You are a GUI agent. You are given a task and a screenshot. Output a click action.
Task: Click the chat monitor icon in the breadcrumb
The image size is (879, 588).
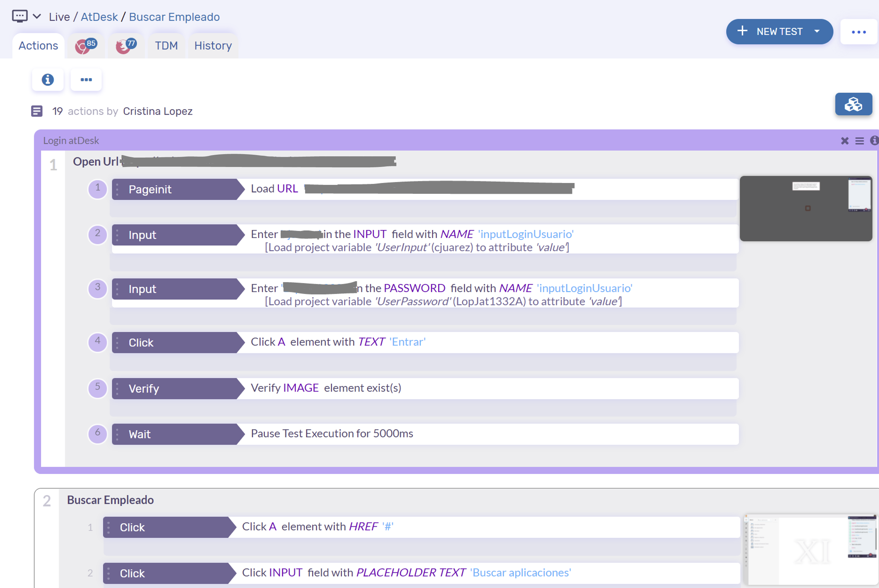19,16
